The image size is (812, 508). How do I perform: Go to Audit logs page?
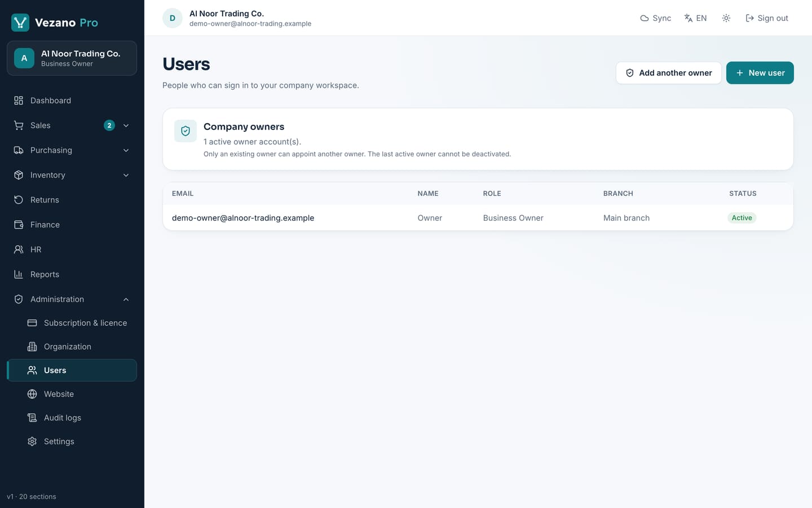72,418
